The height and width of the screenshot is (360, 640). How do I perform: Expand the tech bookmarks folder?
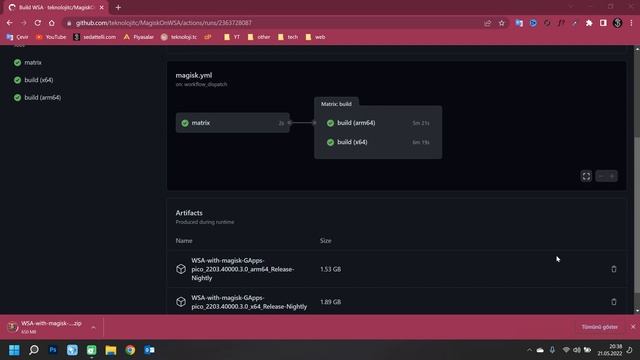[288, 37]
